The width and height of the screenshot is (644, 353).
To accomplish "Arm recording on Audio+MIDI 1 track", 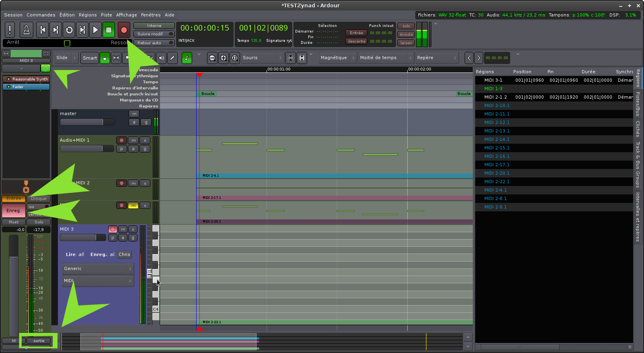I will tap(121, 140).
